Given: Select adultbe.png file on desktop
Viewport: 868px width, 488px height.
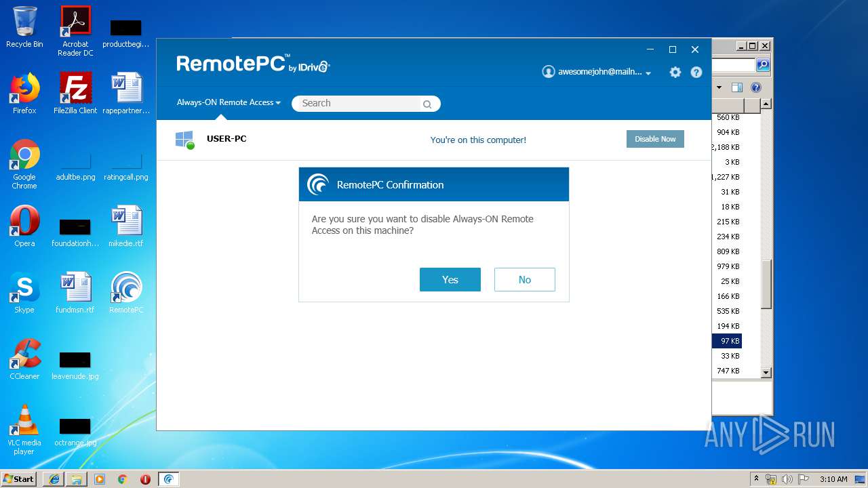Looking at the screenshot, I should [x=75, y=166].
